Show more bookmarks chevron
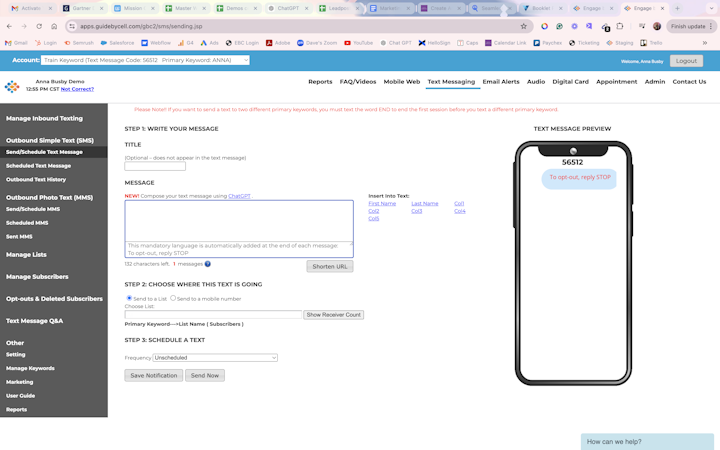This screenshot has width=720, height=450. tap(705, 43)
